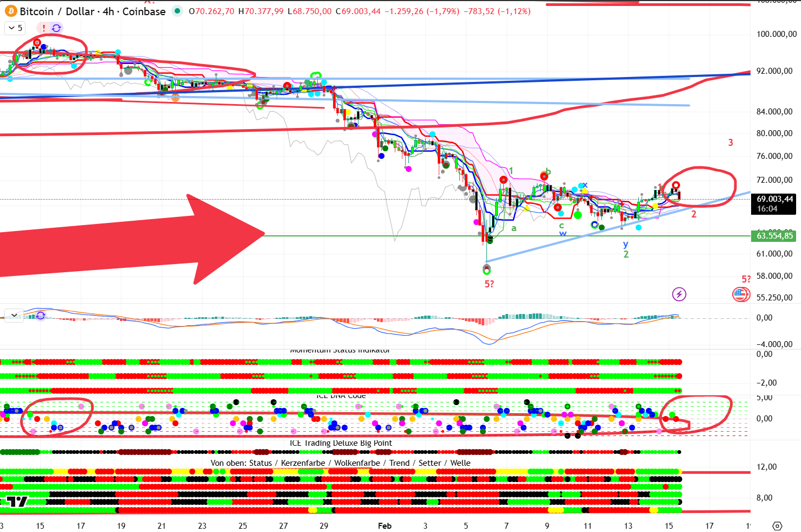Viewport: 801px width, 532px height.
Task: Click the red '5?' wave label under the low
Action: coord(489,284)
